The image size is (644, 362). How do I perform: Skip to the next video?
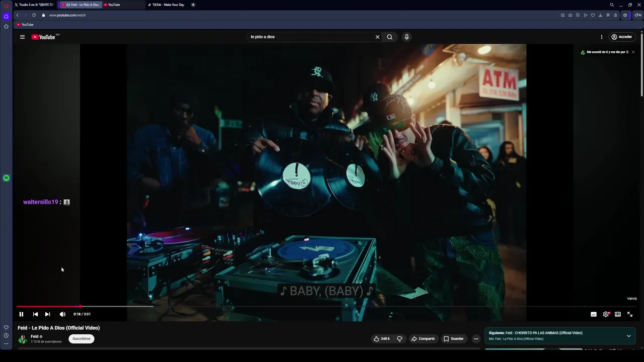coord(47,314)
